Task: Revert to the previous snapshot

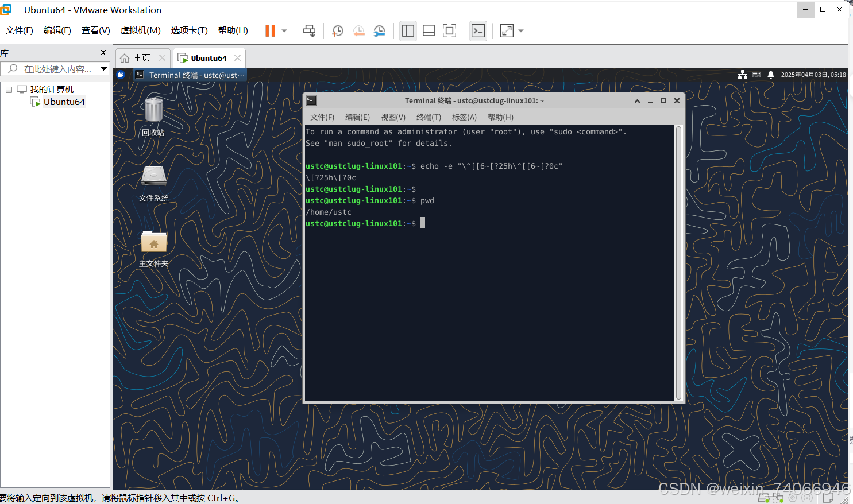Action: (358, 31)
